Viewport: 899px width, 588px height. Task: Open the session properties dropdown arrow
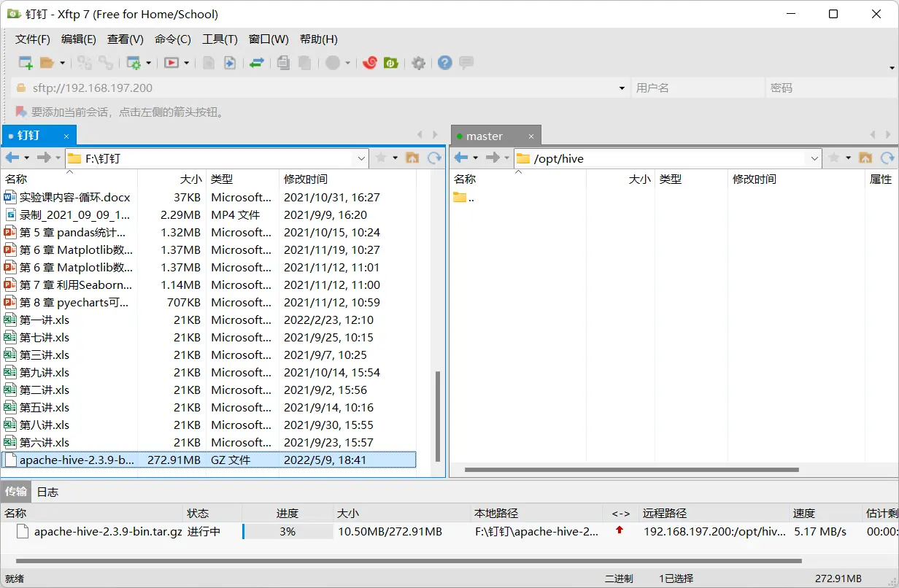[x=148, y=63]
